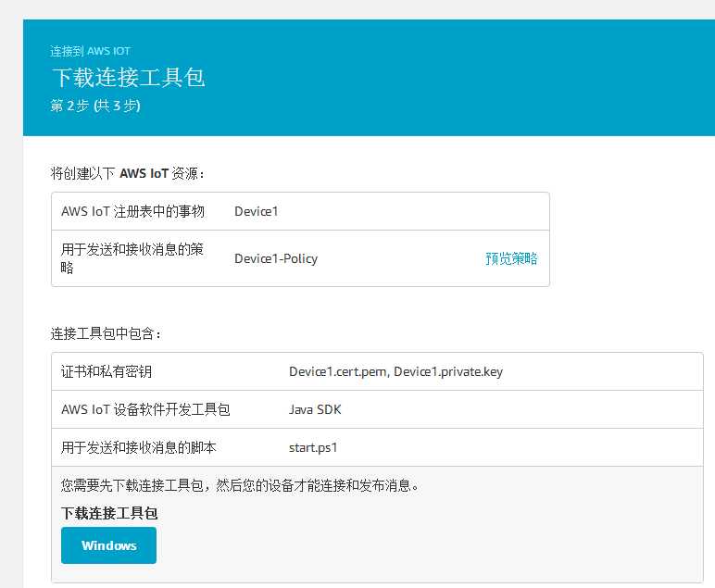Click the 下载连接工具包 page title
Screen dimensions: 715x588
129,78
